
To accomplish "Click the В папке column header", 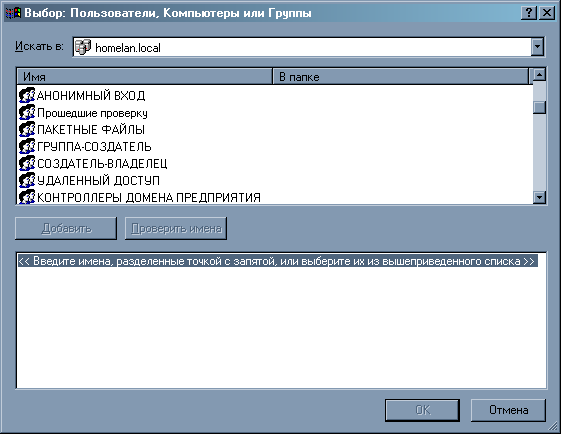I will tap(400, 77).
